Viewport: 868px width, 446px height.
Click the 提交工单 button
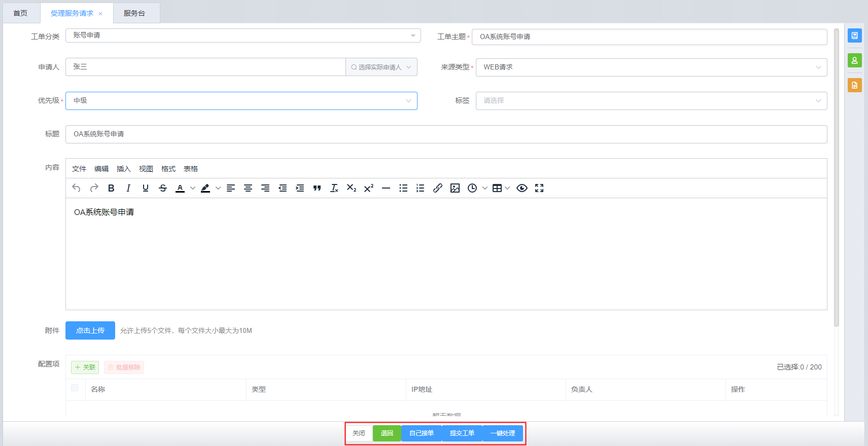(x=462, y=433)
